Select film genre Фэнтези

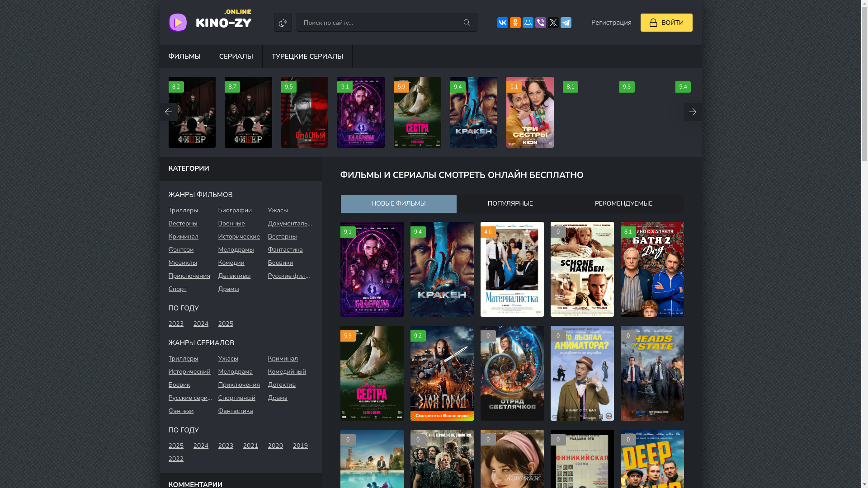(181, 250)
